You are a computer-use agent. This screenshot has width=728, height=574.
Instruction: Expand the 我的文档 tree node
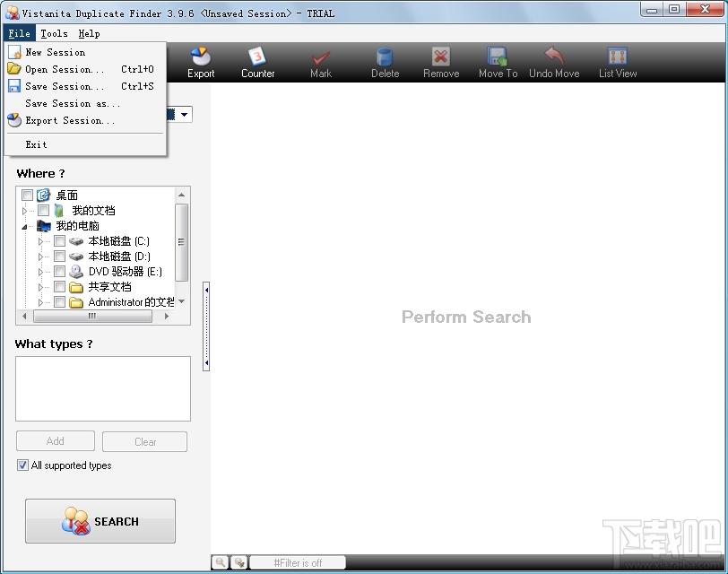coord(24,211)
